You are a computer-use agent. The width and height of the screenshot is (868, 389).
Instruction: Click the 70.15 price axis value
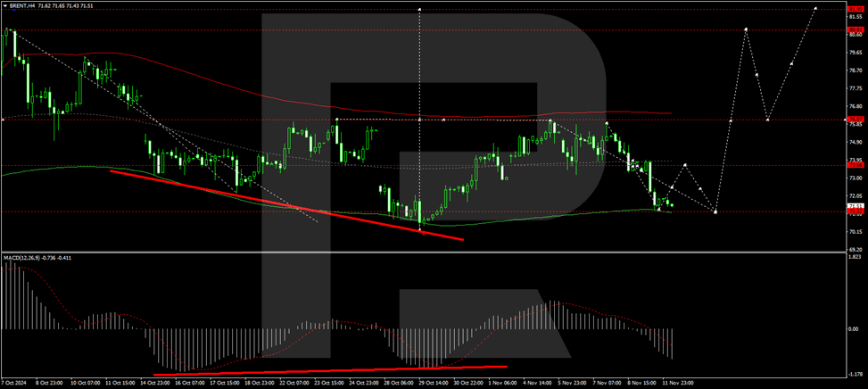click(x=856, y=232)
